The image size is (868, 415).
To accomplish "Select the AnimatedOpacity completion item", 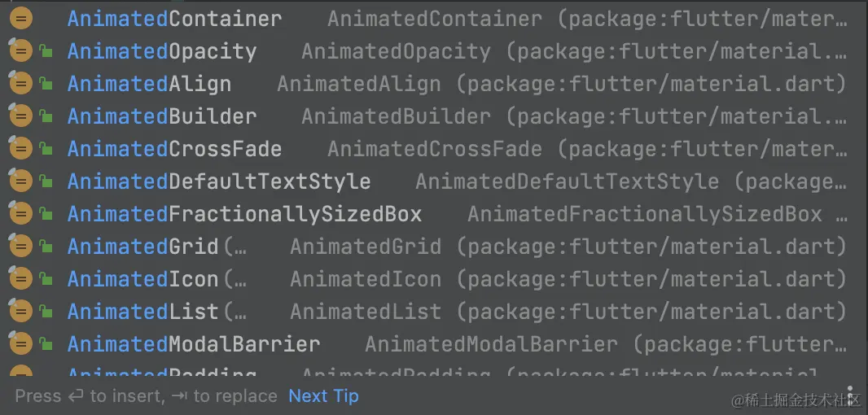I will [x=161, y=51].
